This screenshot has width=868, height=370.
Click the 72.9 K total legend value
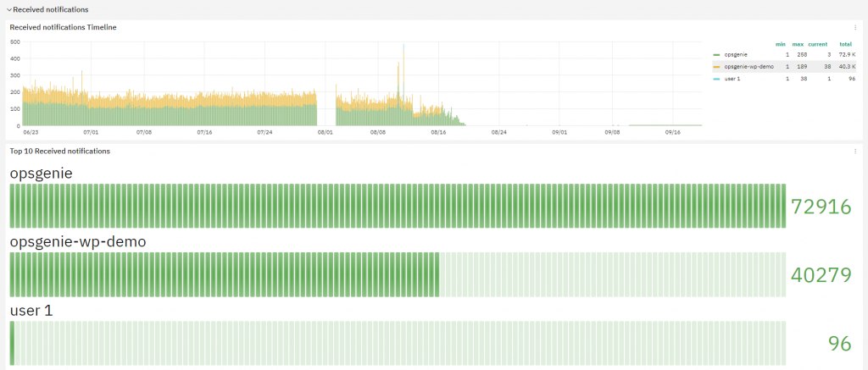point(847,55)
